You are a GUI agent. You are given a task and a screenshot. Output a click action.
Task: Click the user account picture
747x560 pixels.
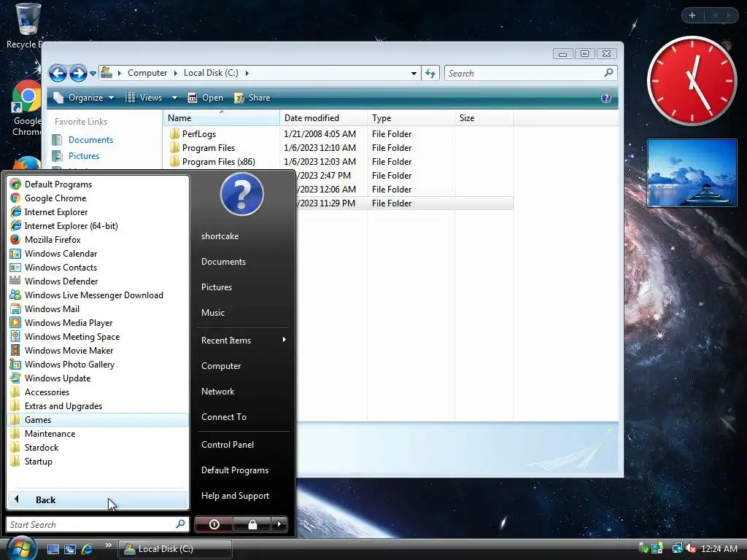(x=242, y=194)
